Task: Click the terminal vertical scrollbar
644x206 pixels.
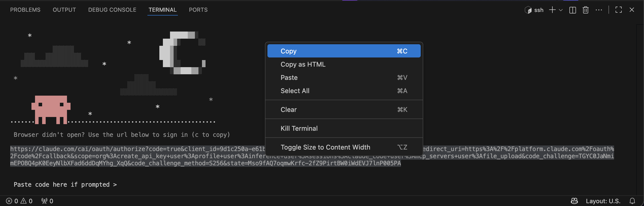Action: pos(640,109)
